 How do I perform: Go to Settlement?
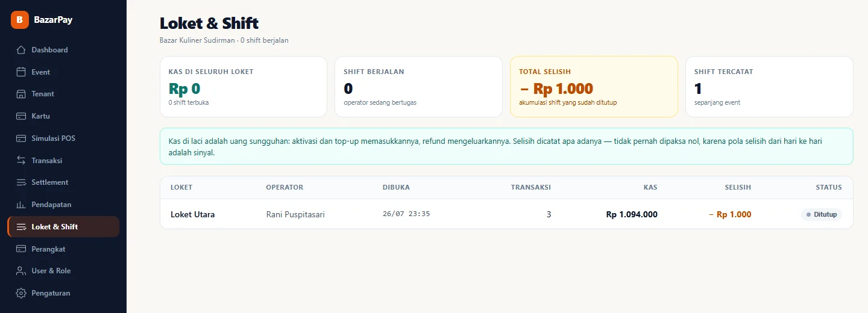tap(63, 182)
